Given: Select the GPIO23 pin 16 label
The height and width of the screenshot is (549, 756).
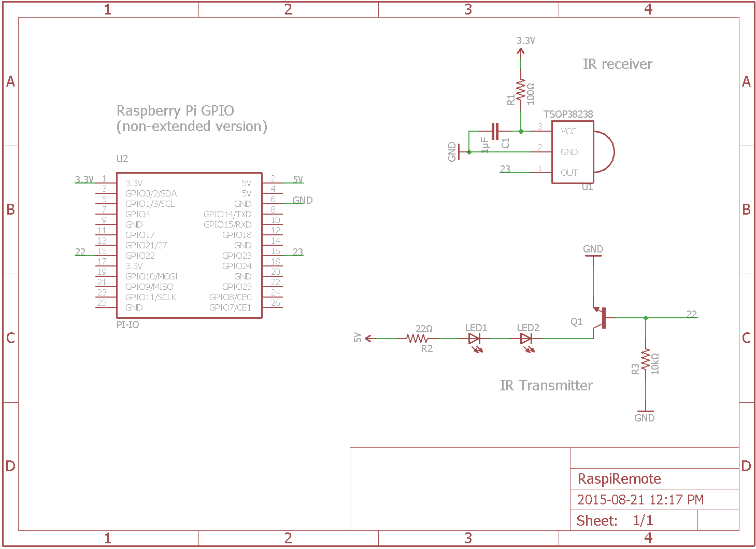Looking at the screenshot, I should click(x=237, y=256).
